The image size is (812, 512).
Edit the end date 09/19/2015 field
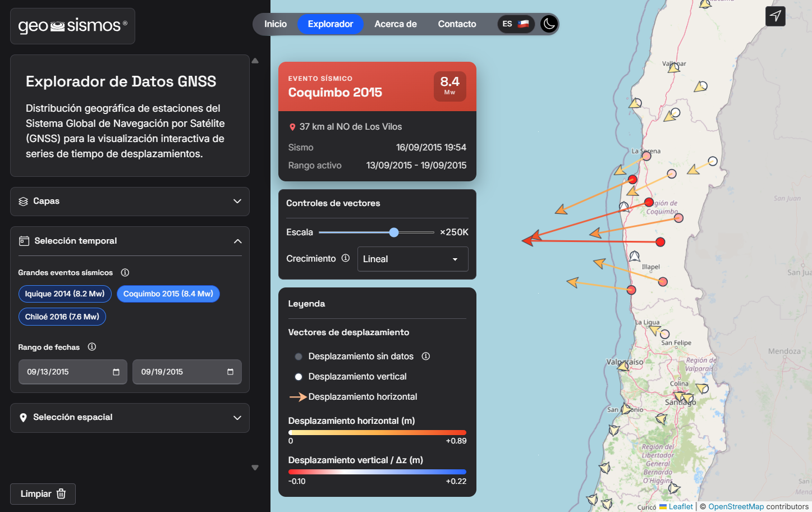[x=187, y=372]
